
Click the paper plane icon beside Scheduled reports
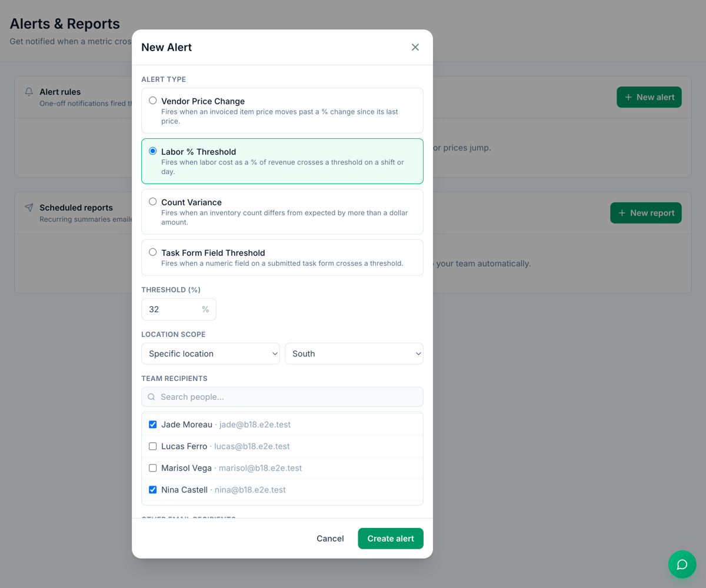point(29,208)
